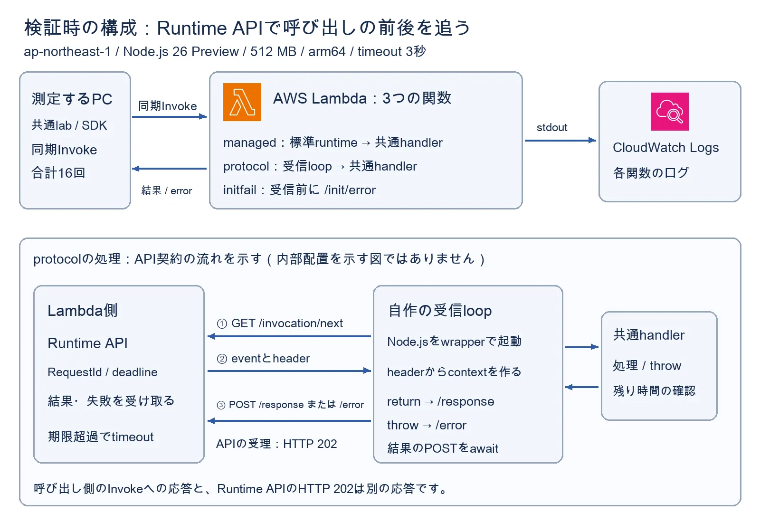Click the subtitle starting ap-northeast-1 / Node.js 26
The image size is (760, 532).
coord(225,51)
